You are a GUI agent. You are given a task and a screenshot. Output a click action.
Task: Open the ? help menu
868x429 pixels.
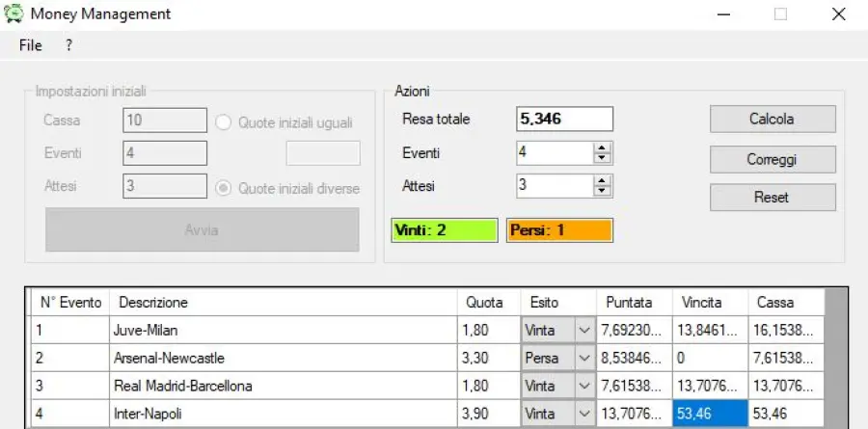[68, 45]
